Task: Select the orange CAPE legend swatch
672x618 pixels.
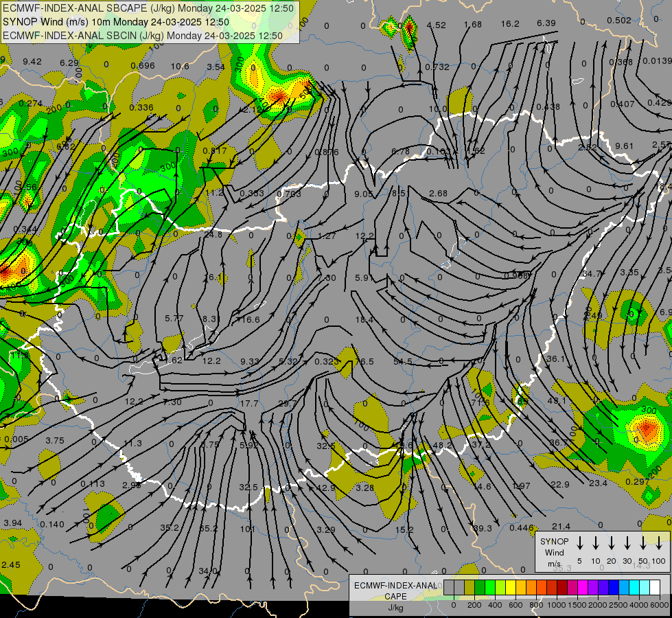Action: point(531,587)
